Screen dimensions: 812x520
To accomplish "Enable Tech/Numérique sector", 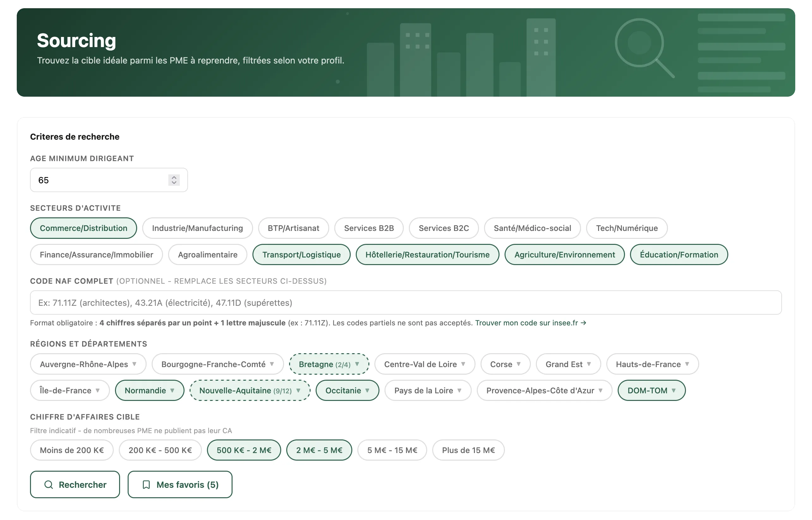I will [x=627, y=228].
